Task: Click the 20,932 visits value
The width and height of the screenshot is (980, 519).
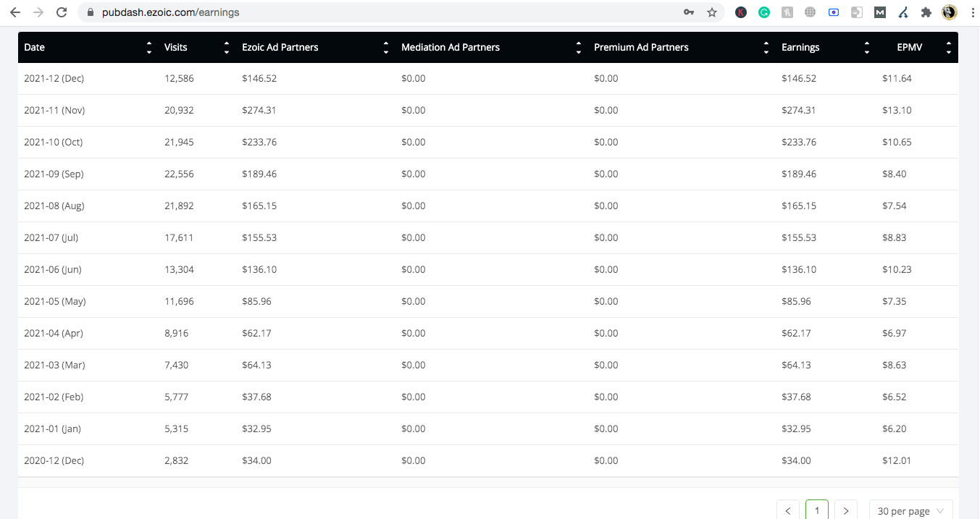Action: tap(179, 110)
